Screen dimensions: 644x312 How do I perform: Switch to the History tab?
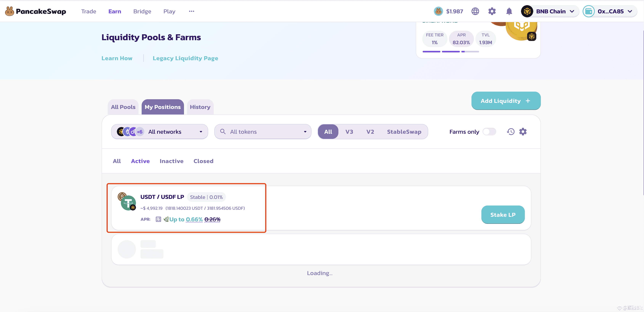coord(200,107)
